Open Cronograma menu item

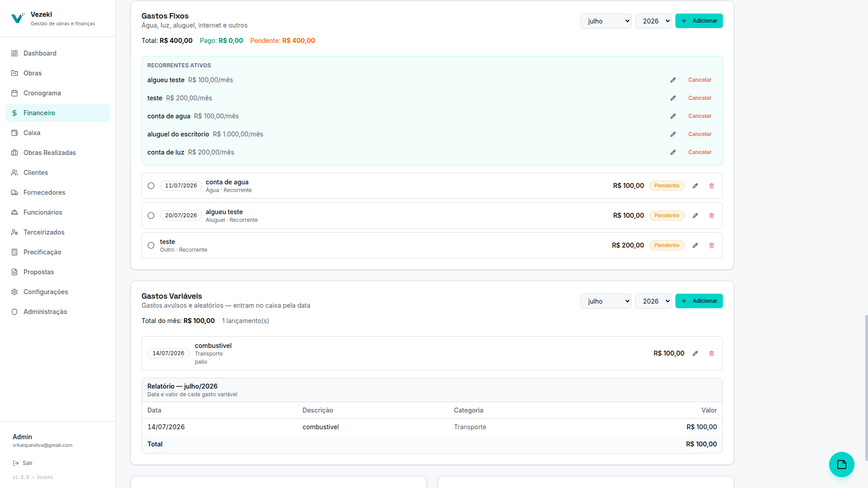(x=57, y=93)
